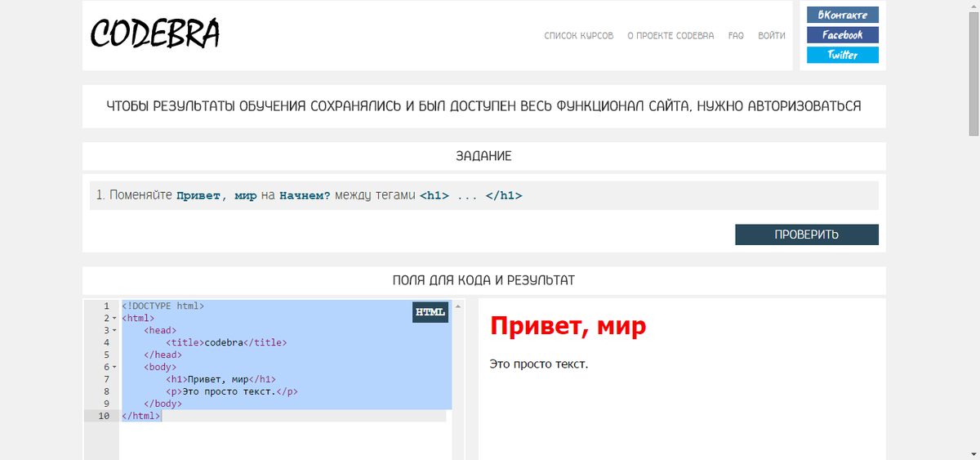Click the task description with Начнем?
980x460 pixels.
(x=484, y=195)
